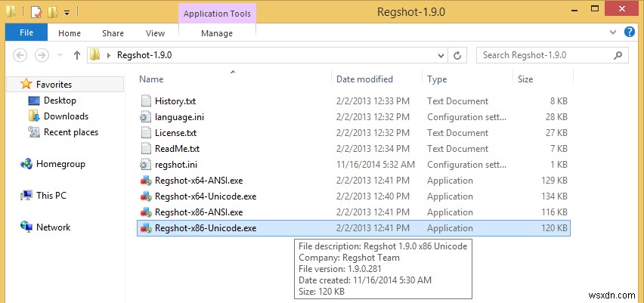Screen dimensions: 644x303
Task: Click the Search Regshot-1.9.0 field
Action: point(552,55)
